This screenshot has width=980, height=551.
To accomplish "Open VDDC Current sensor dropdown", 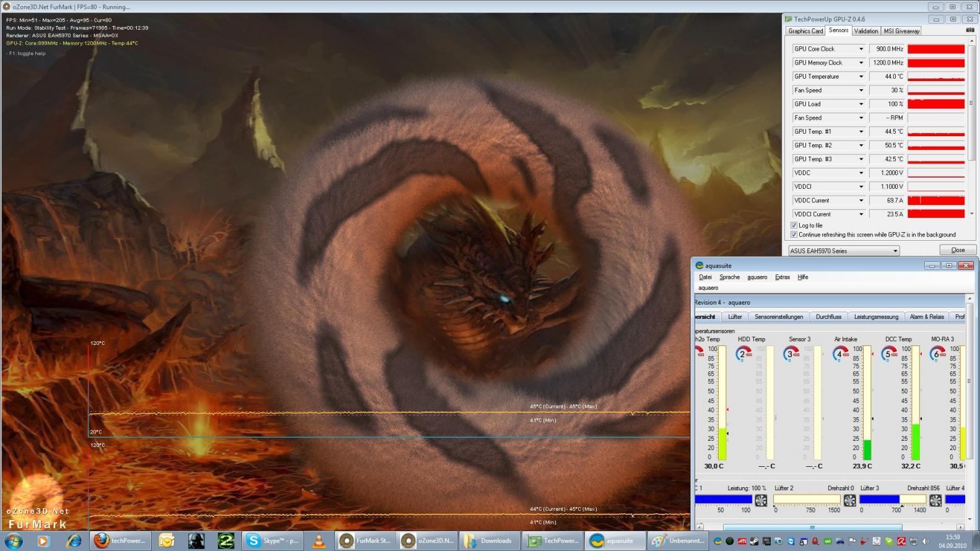I will 861,200.
